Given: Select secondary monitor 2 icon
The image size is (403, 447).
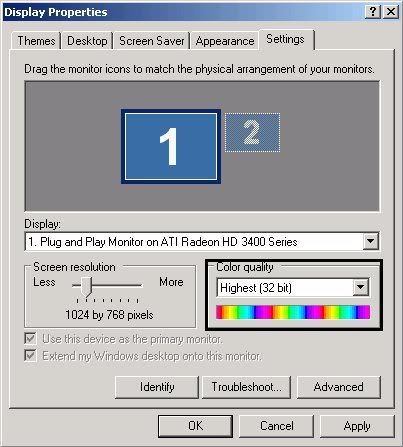Looking at the screenshot, I should coord(252,132).
